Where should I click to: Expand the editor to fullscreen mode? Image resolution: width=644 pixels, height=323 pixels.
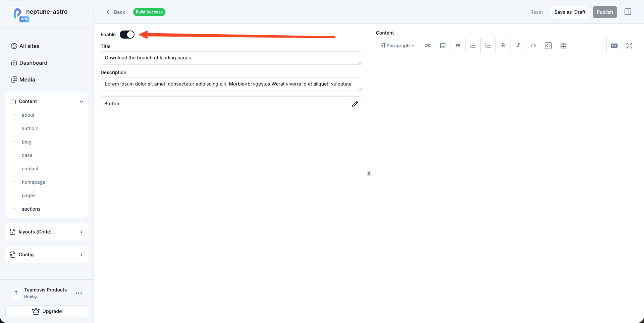pos(629,45)
